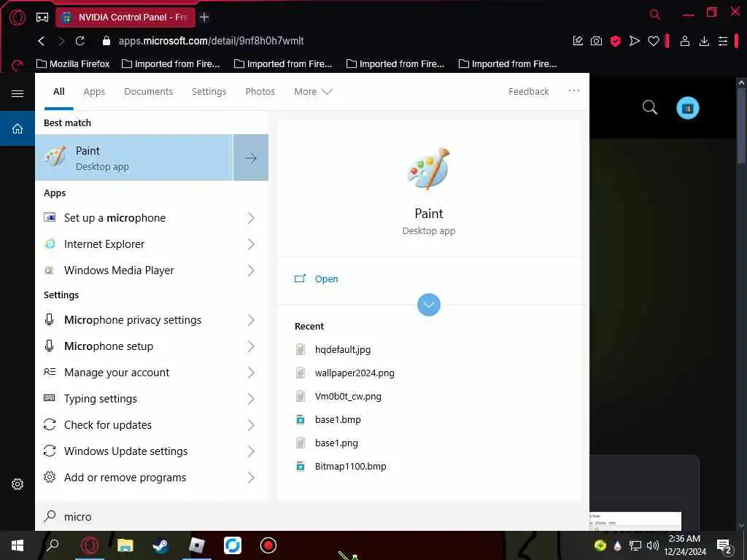747x560 pixels.
Task: Click the Feedback link
Action: pyautogui.click(x=528, y=91)
